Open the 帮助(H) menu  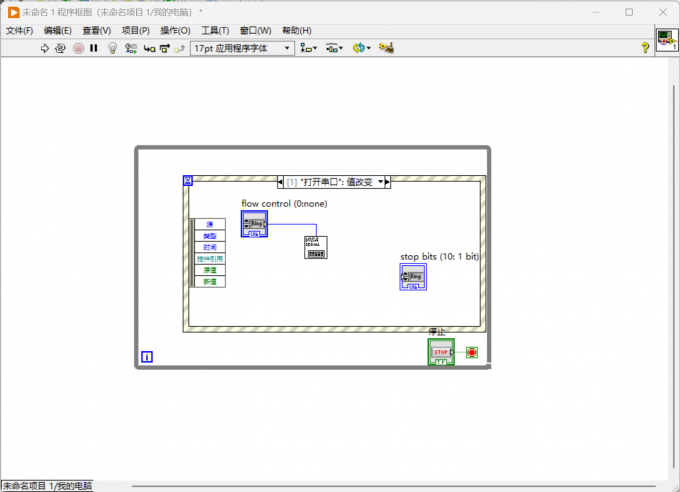point(297,31)
